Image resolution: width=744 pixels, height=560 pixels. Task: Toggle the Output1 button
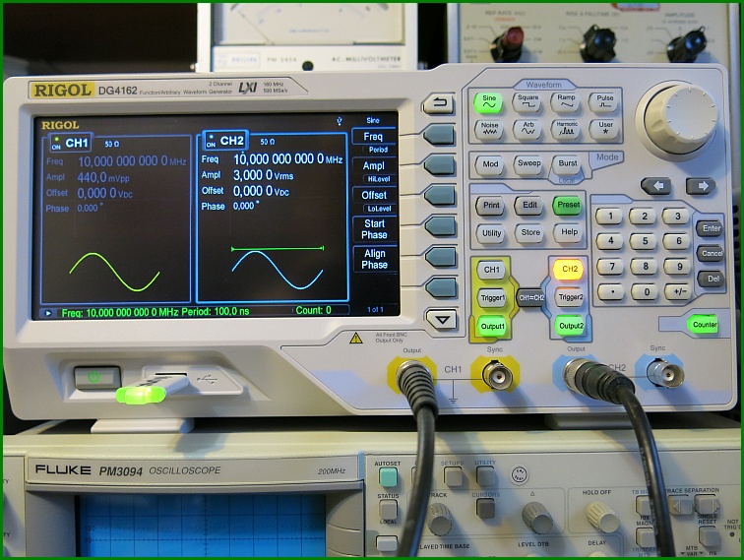pyautogui.click(x=492, y=326)
